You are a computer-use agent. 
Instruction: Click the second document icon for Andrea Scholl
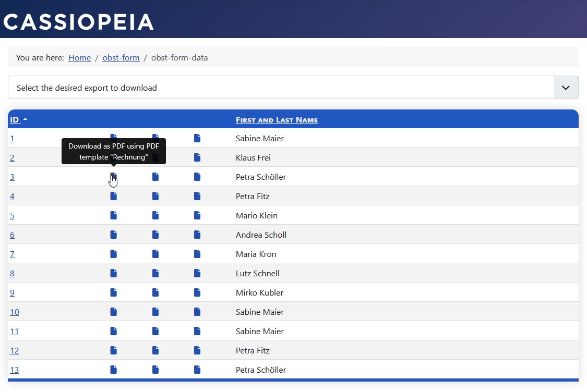tap(155, 235)
